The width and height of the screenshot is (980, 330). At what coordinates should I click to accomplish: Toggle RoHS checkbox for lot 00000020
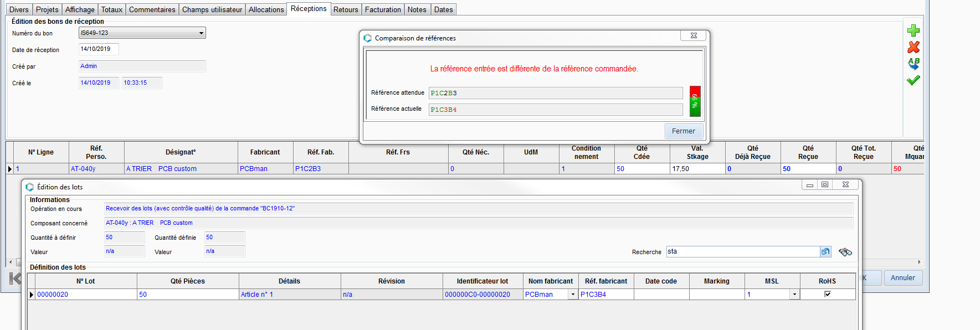(x=827, y=294)
